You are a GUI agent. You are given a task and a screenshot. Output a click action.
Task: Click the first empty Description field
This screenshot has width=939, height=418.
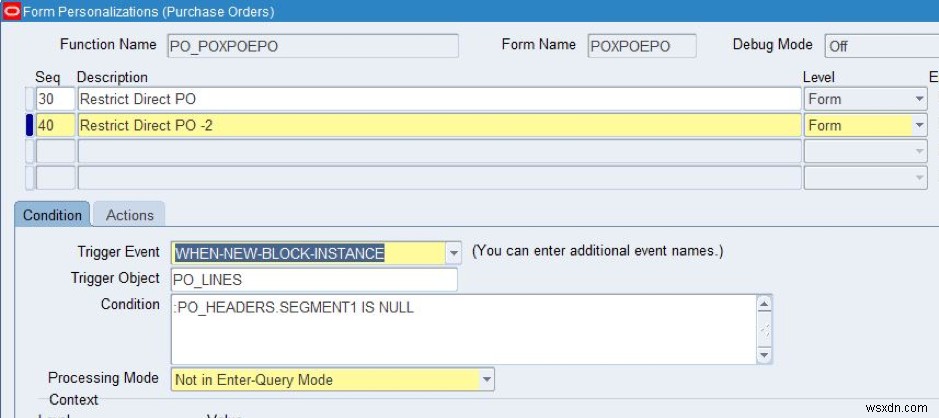pyautogui.click(x=439, y=152)
